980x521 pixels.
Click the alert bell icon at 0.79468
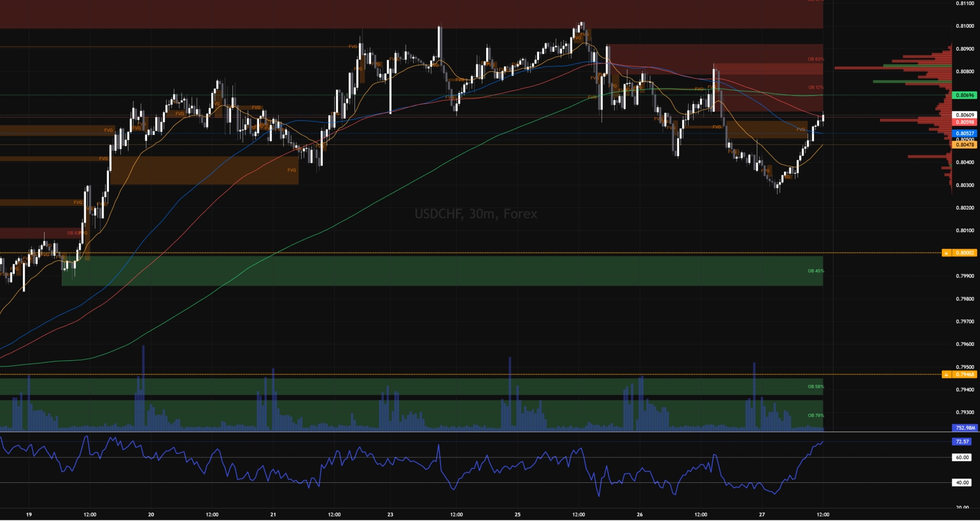[947, 375]
